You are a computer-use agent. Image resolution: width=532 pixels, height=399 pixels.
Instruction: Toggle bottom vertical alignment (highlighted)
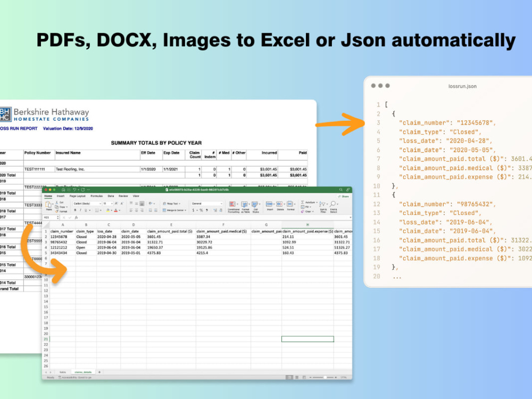(142, 204)
